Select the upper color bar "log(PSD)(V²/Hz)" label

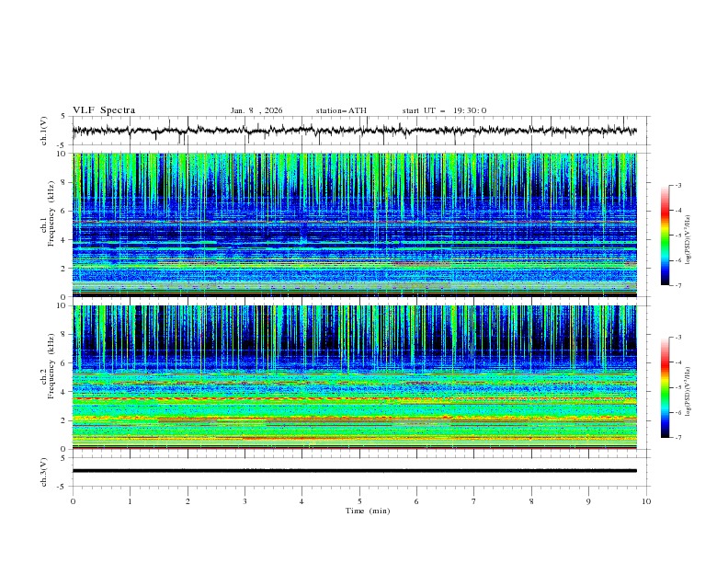tap(688, 240)
